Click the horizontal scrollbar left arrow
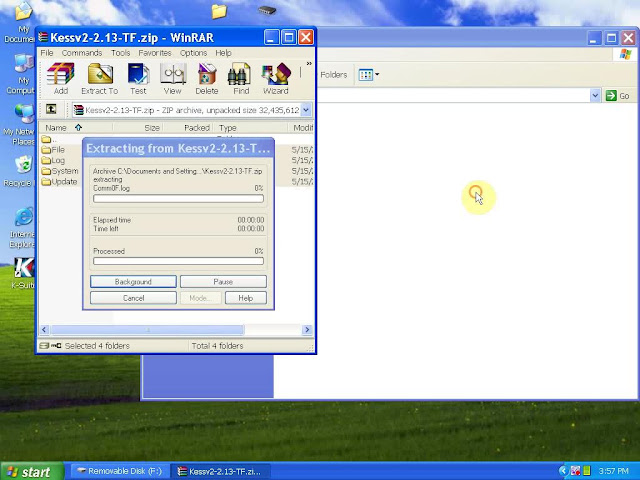 click(44, 330)
